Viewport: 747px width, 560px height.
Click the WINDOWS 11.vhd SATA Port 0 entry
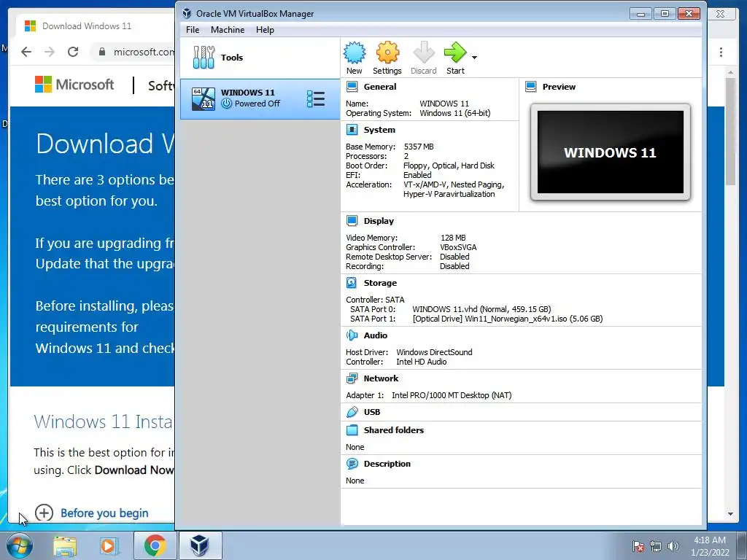click(481, 309)
